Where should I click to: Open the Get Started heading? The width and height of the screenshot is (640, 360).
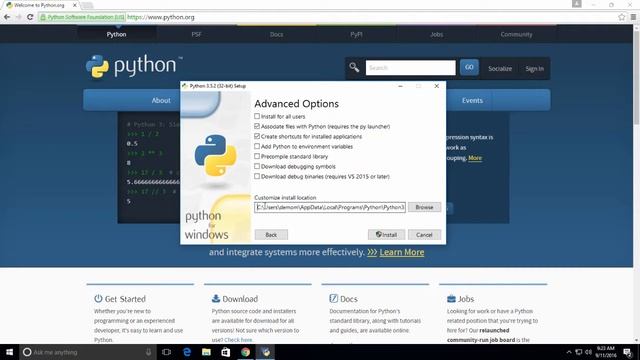coord(125,299)
